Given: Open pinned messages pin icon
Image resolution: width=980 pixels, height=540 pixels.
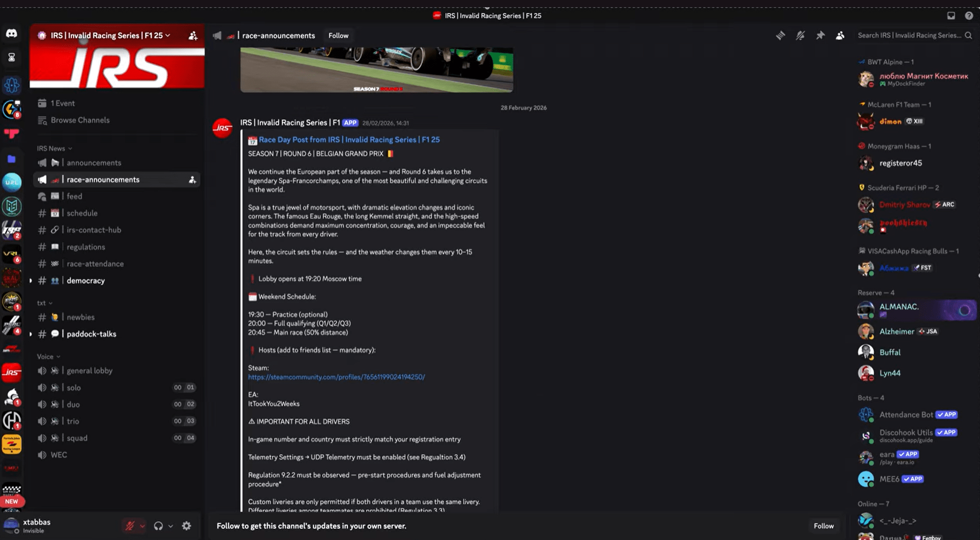Looking at the screenshot, I should (x=820, y=35).
